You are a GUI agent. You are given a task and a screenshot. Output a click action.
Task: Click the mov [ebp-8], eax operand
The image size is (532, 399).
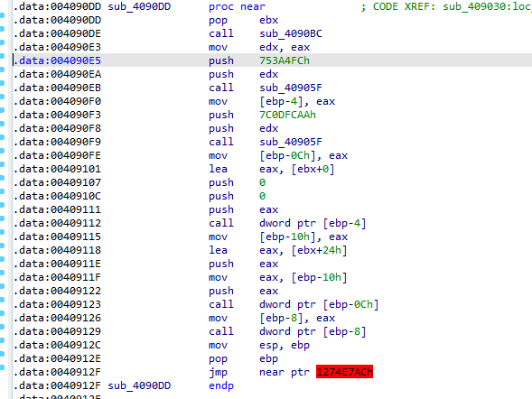tap(297, 318)
